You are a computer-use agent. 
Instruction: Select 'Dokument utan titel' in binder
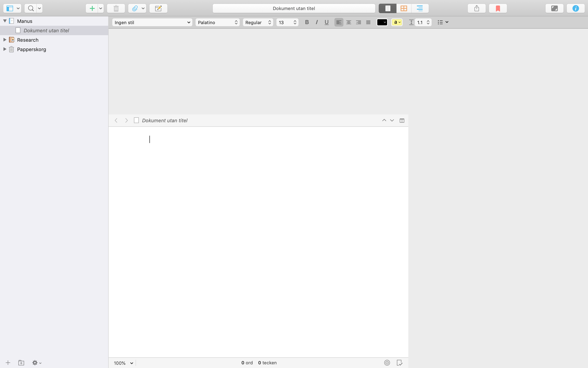(54, 30)
